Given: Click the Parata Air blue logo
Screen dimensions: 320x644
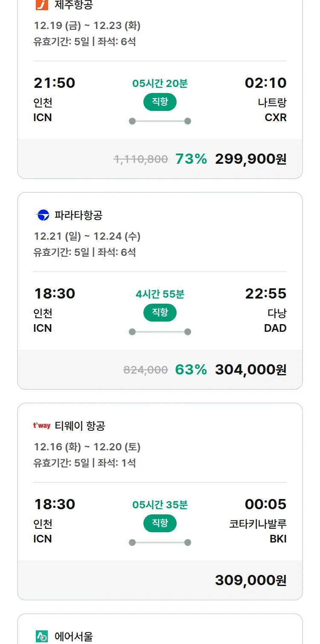Looking at the screenshot, I should 42,215.
